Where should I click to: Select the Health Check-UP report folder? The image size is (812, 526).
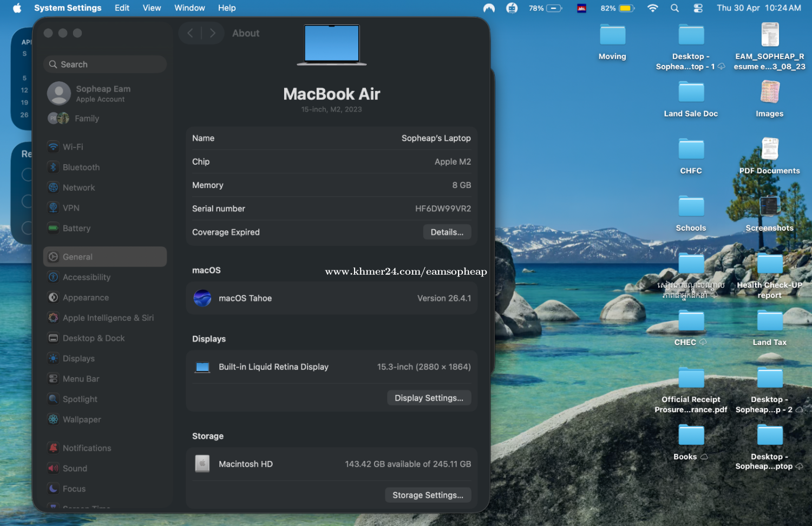[x=770, y=276]
